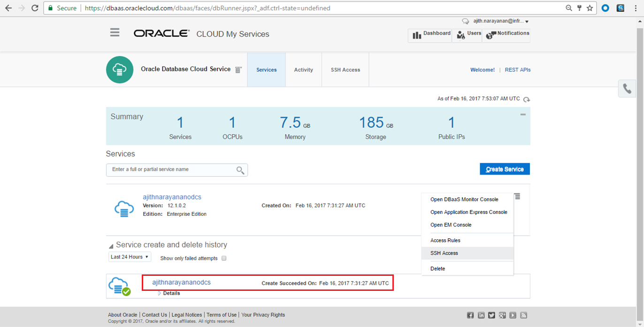Switch to the Activity tab

pyautogui.click(x=303, y=70)
